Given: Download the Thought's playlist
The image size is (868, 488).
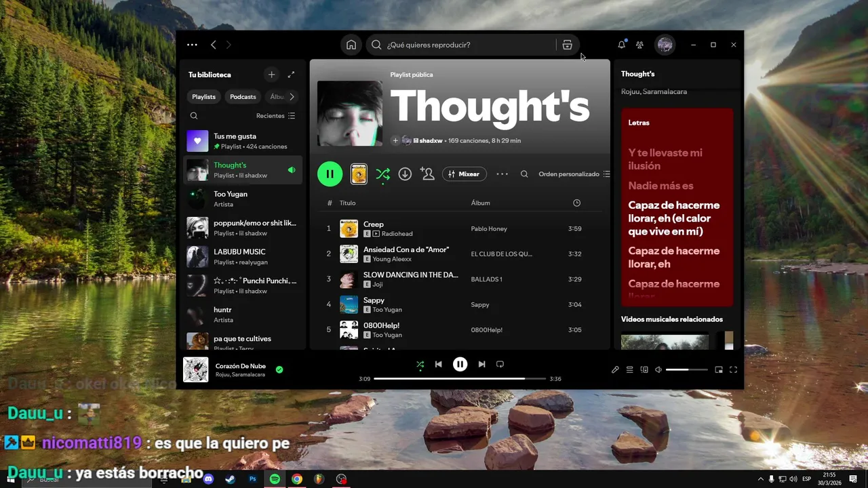Looking at the screenshot, I should pos(405,174).
